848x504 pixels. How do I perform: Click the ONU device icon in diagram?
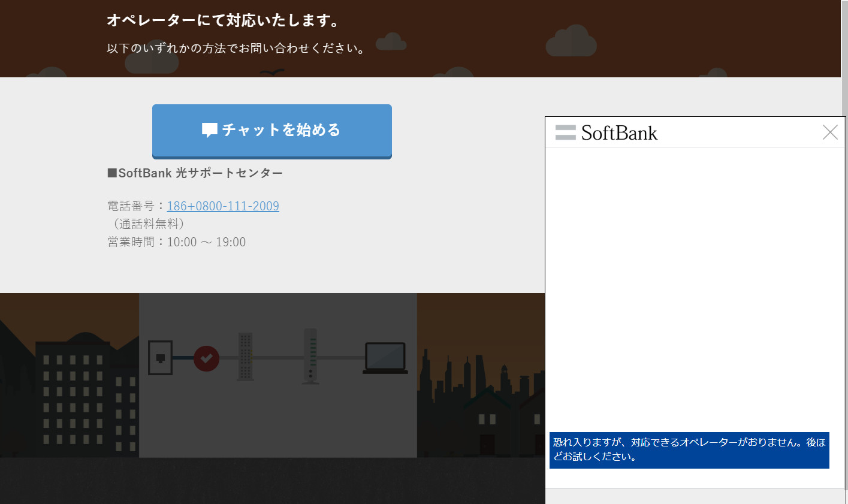click(245, 357)
